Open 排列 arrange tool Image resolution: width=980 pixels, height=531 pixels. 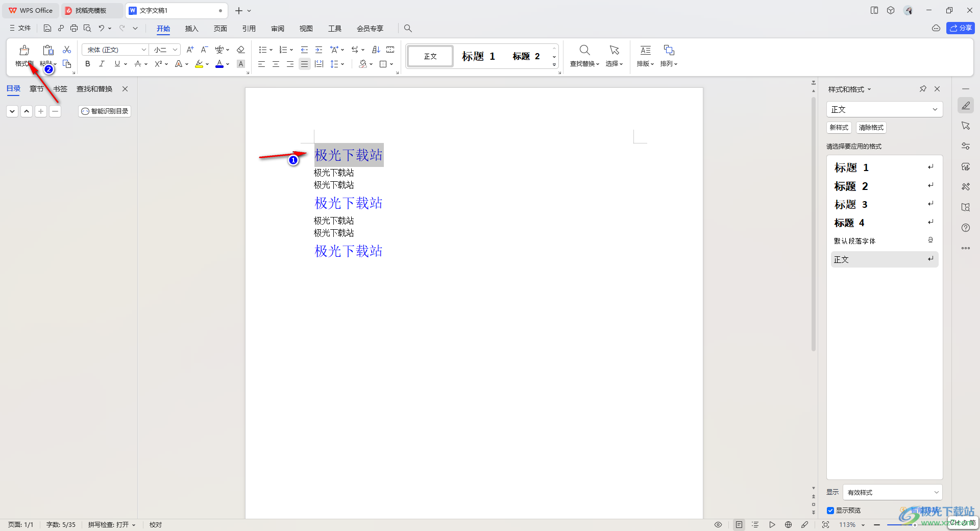[669, 56]
